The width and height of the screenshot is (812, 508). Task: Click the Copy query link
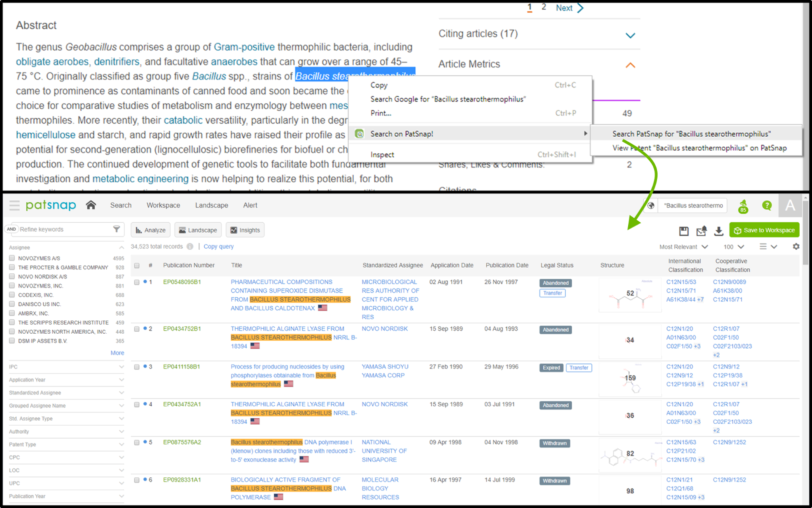pyautogui.click(x=218, y=246)
